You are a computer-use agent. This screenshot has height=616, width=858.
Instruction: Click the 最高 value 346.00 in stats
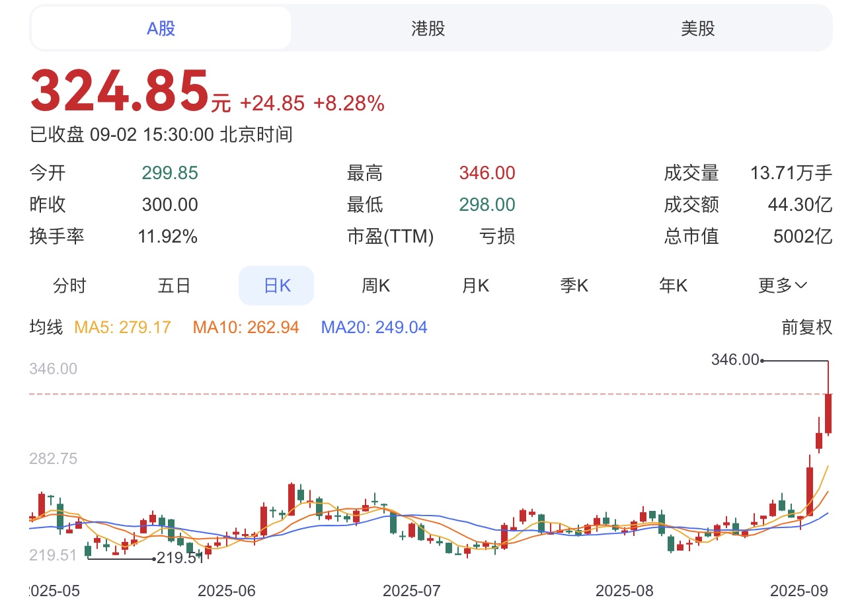coord(487,173)
